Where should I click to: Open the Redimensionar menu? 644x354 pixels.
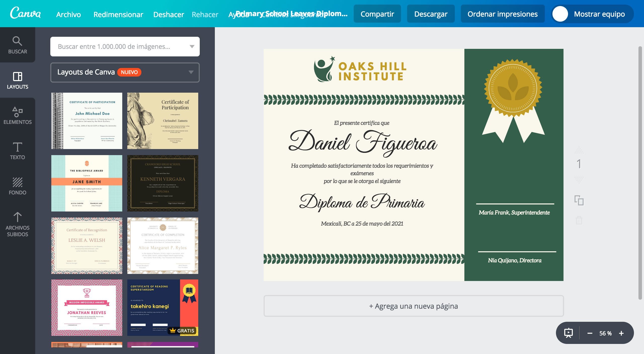[118, 14]
